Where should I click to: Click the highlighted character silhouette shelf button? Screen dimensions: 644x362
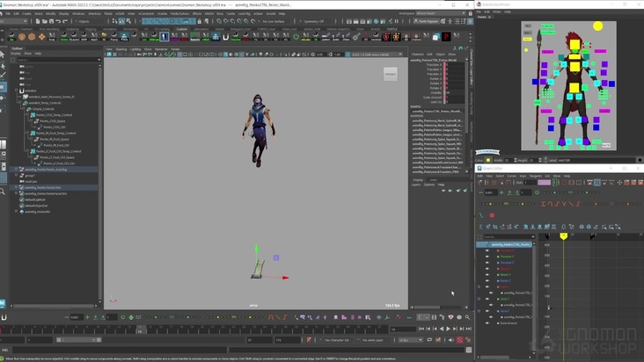(165, 37)
